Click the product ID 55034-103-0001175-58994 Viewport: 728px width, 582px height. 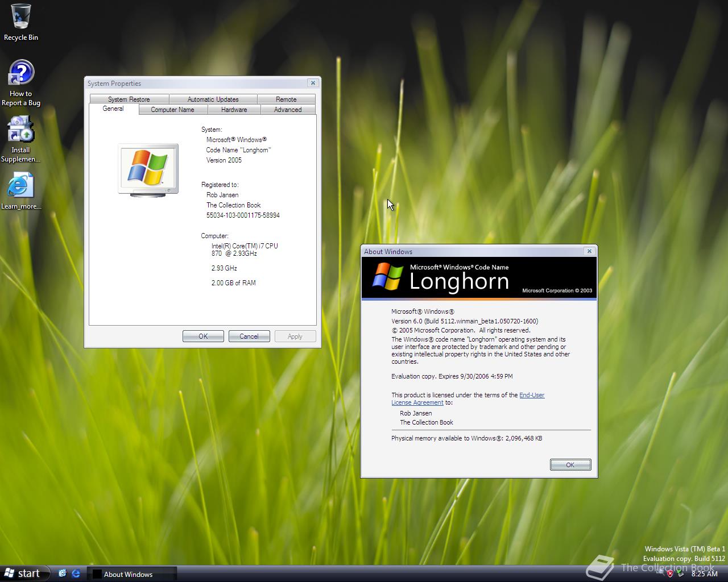pyautogui.click(x=243, y=215)
